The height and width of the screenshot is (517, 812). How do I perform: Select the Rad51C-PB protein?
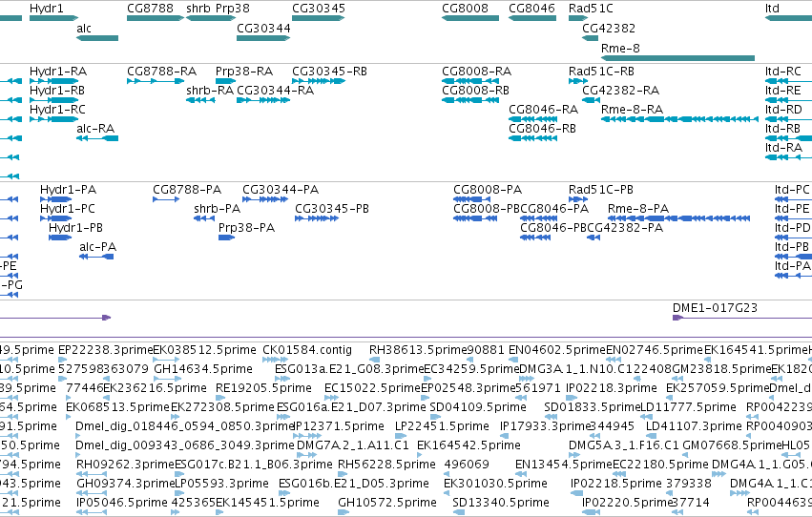pos(578,199)
